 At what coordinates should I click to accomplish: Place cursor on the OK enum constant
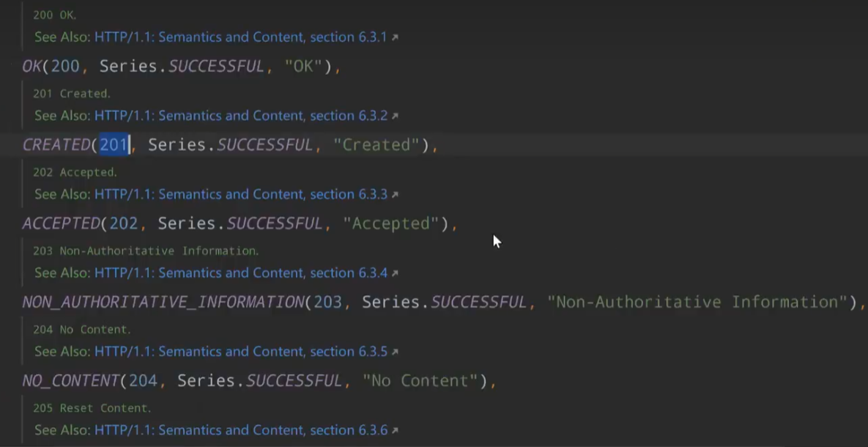(31, 66)
